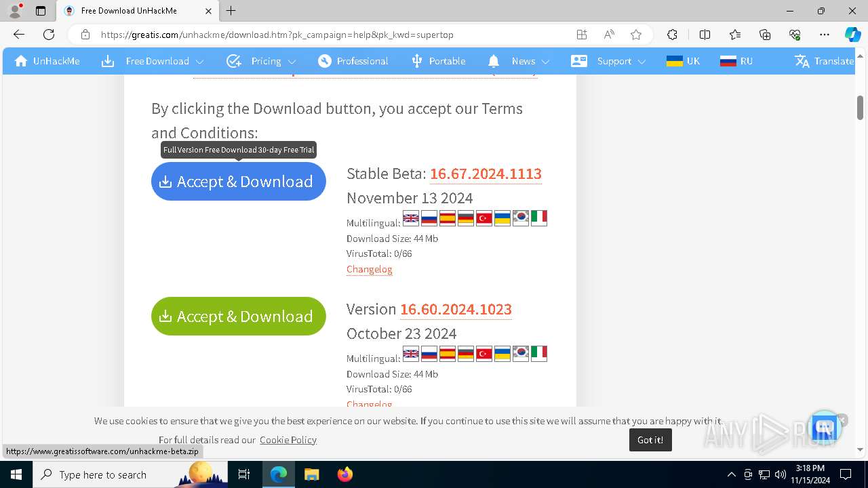Close the Free Download UnHackMe tab
The height and width of the screenshot is (488, 868).
(208, 11)
